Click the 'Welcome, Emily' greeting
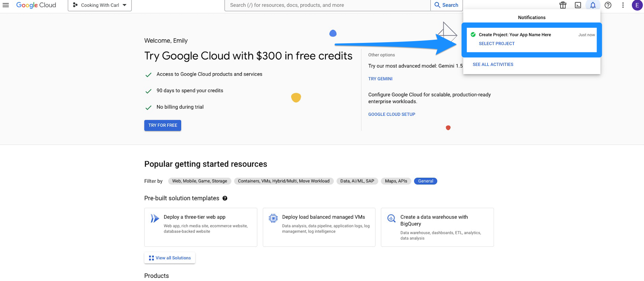The height and width of the screenshot is (281, 644). click(166, 41)
